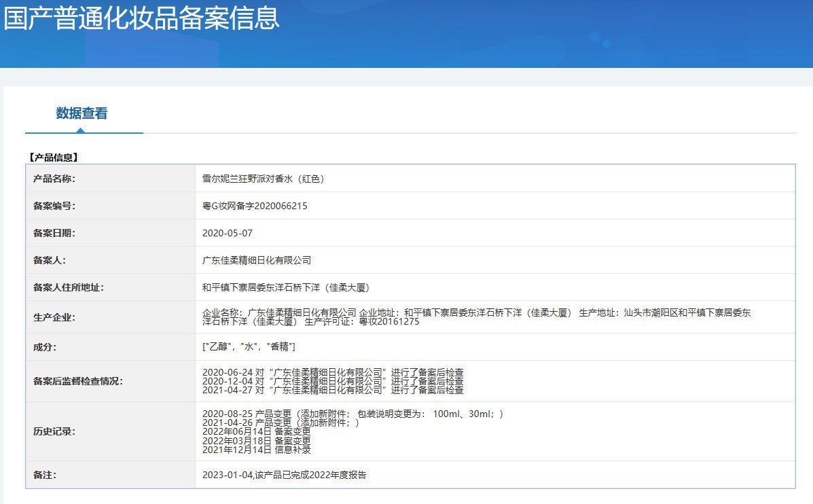Select the 2020-08-25 产品变更 history entry
This screenshot has width=813, height=504.
point(353,414)
